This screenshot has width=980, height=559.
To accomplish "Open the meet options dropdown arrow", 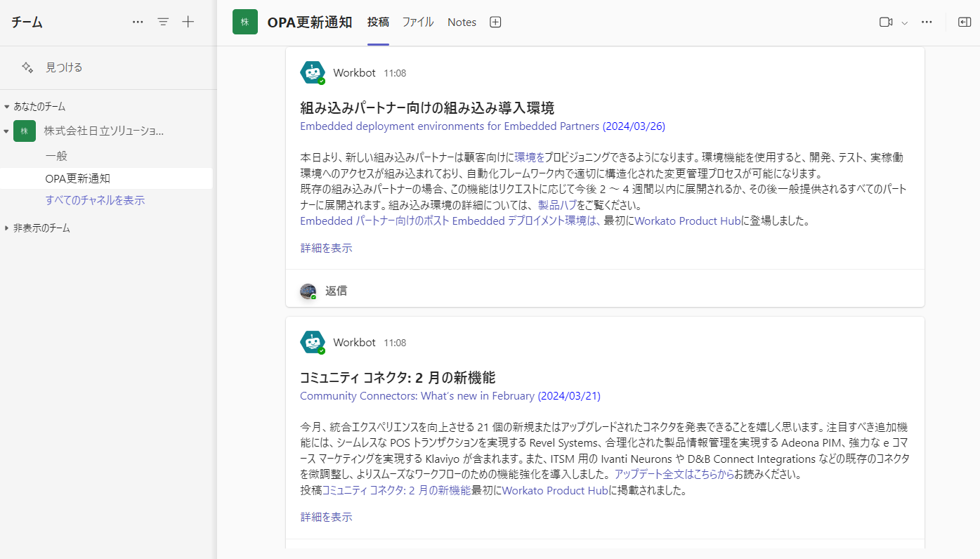I will (905, 22).
